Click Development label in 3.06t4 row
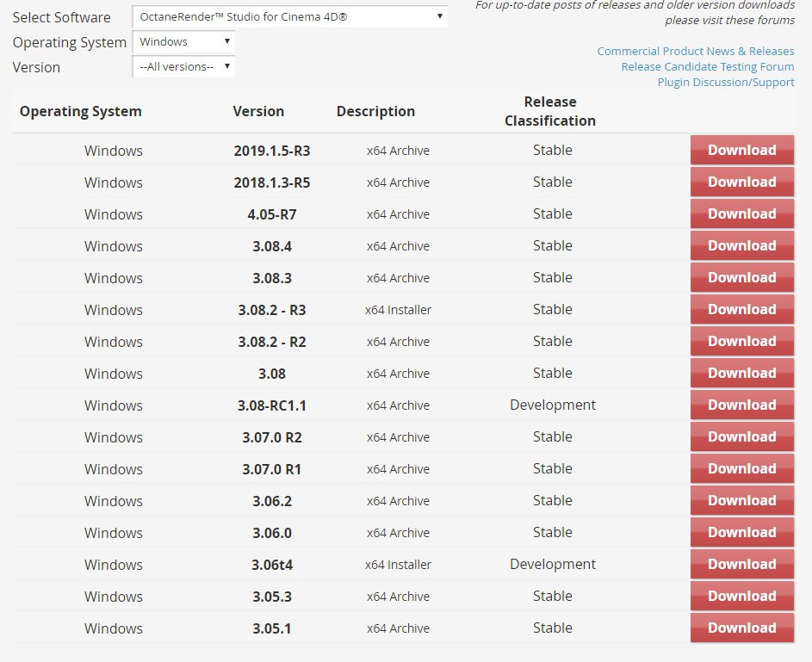The width and height of the screenshot is (812, 662). 553,564
